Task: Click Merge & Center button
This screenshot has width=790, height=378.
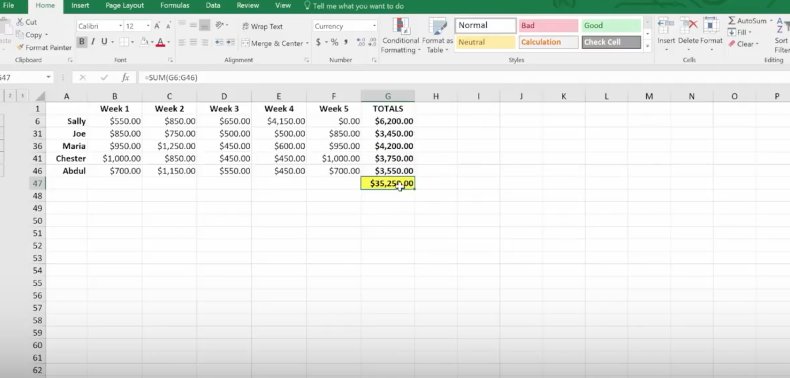Action: pos(275,43)
